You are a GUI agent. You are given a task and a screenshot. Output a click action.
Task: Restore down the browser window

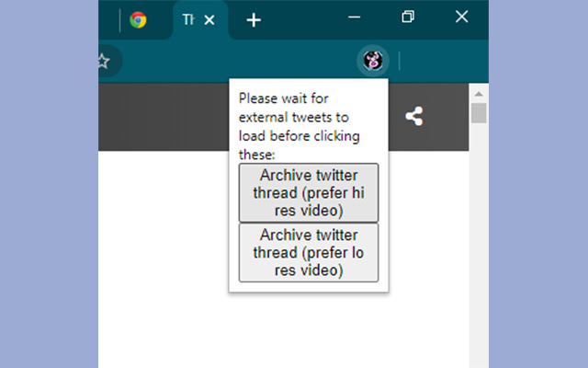408,17
